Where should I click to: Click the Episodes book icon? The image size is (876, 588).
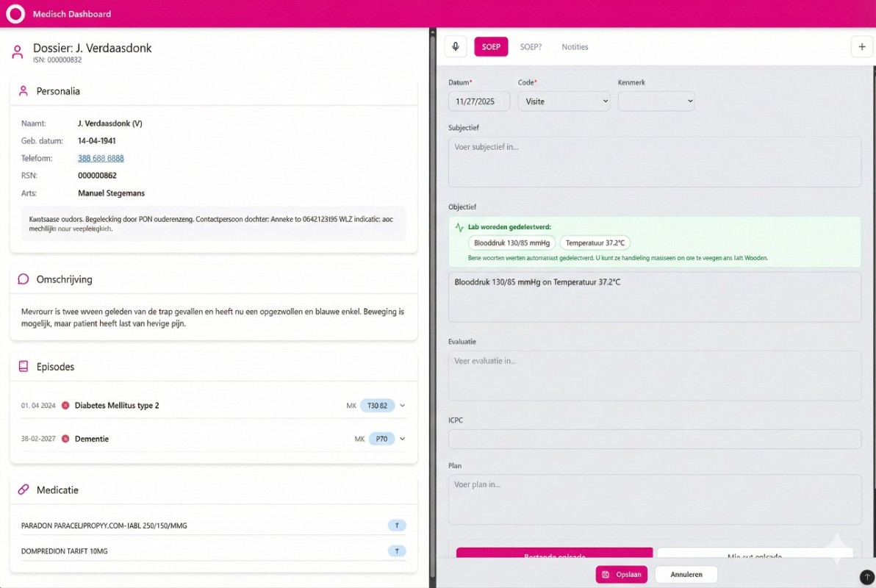point(24,367)
